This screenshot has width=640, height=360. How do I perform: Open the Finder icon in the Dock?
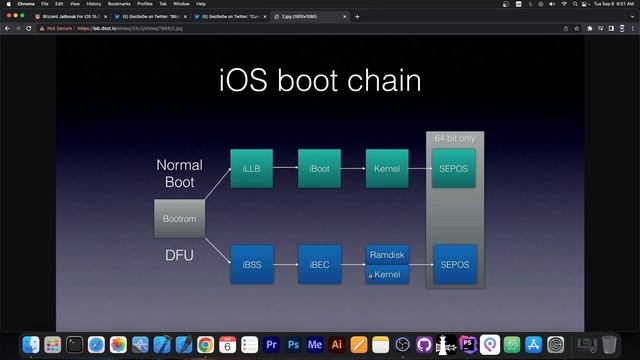31,345
